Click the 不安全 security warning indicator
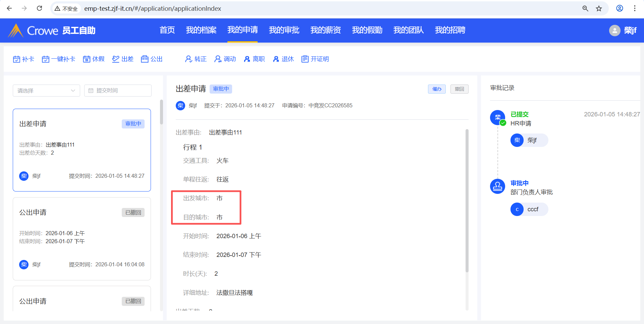Screen dimensions: 644x324 [66, 8]
